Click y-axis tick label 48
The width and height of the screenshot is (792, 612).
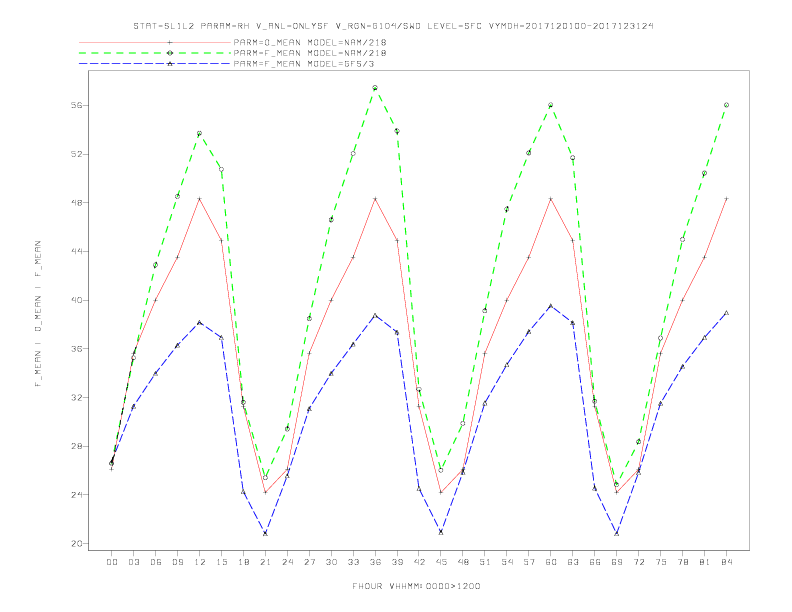[78, 202]
